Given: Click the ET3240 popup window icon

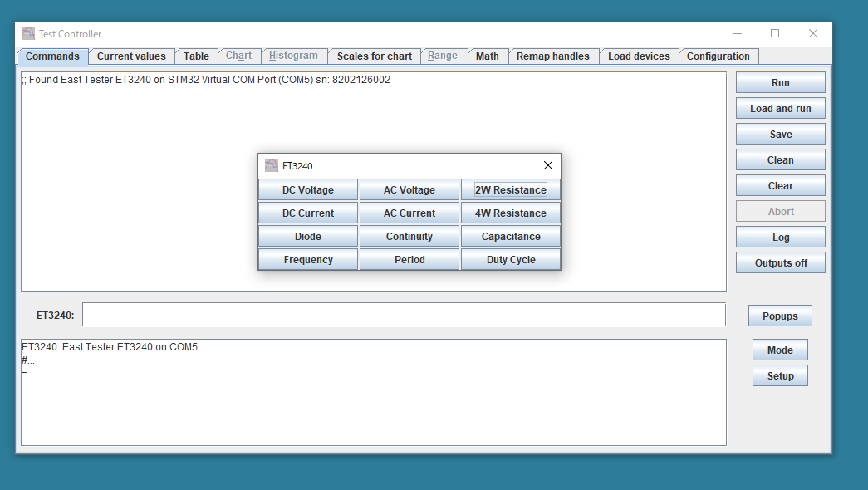Looking at the screenshot, I should coord(272,165).
